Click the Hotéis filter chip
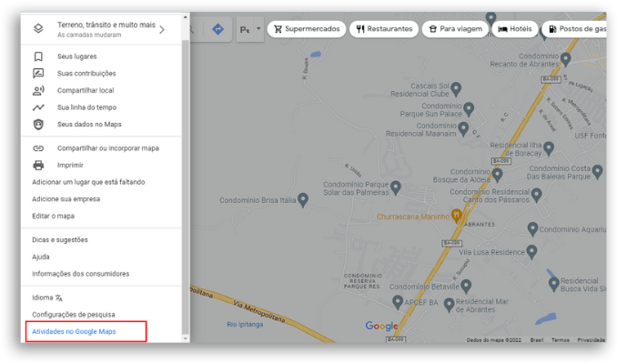The width and height of the screenshot is (637, 364). coord(515,29)
